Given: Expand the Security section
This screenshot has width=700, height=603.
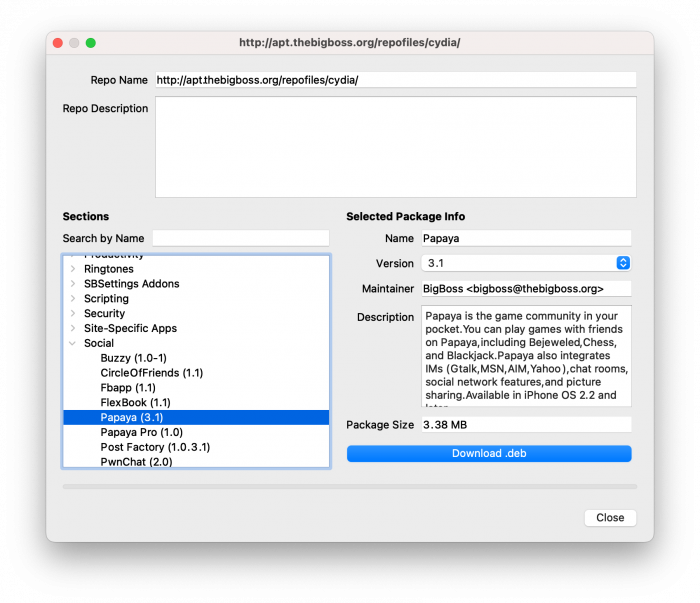Looking at the screenshot, I should 73,313.
